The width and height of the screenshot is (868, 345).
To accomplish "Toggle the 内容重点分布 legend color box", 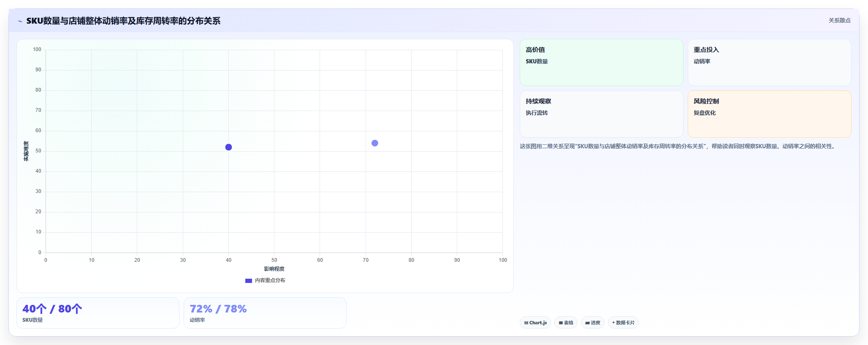I will (x=249, y=281).
